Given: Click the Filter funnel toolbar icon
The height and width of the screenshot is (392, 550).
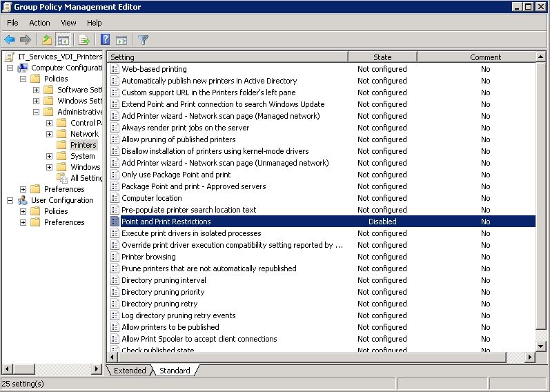Looking at the screenshot, I should coord(143,40).
